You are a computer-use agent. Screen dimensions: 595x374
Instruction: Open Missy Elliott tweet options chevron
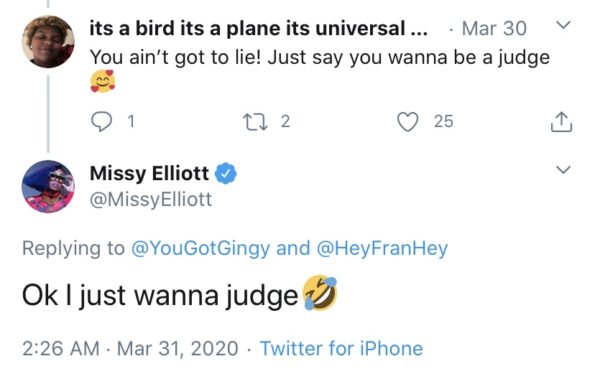click(563, 169)
